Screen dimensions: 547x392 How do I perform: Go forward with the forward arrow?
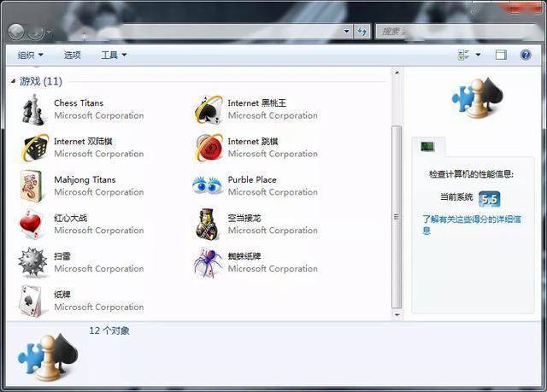click(x=36, y=32)
